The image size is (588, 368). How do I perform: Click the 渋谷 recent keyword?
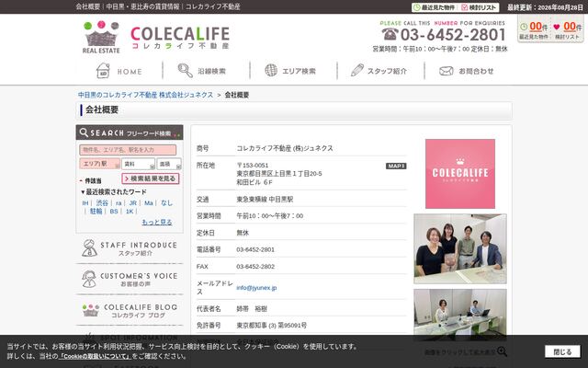(x=102, y=202)
